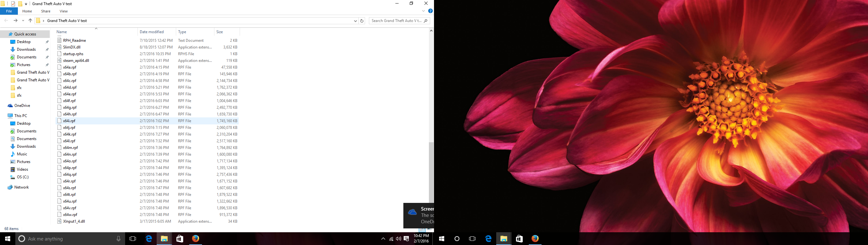Click the Search Grand Theft Auto V test field
The width and height of the screenshot is (868, 245).
[399, 20]
